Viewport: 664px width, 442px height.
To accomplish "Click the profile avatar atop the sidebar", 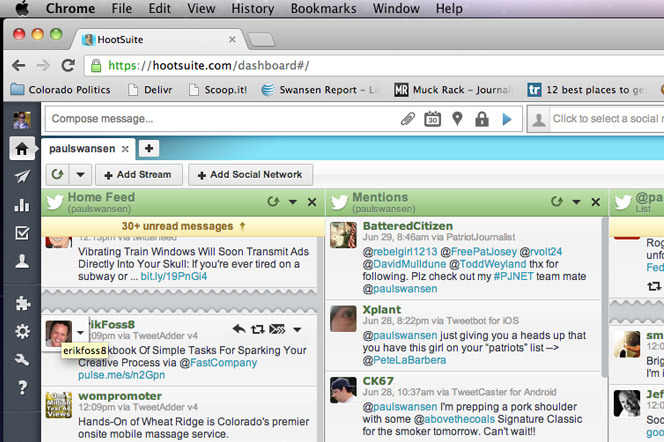I will click(22, 120).
